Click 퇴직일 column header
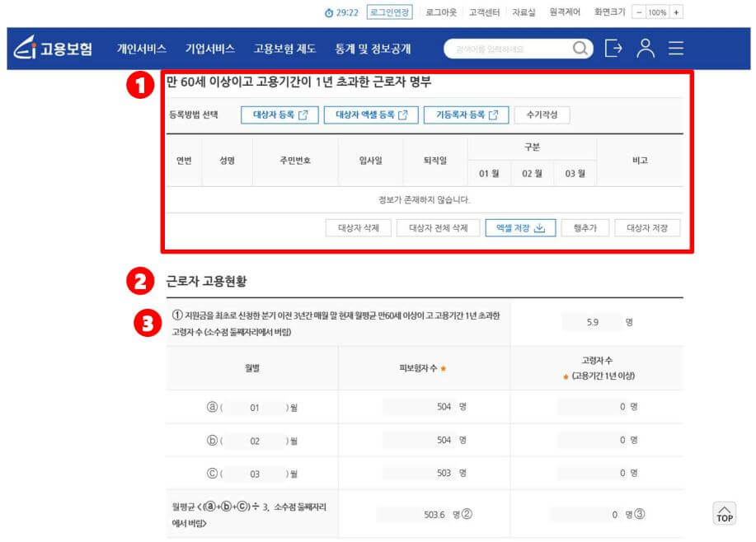 click(435, 161)
